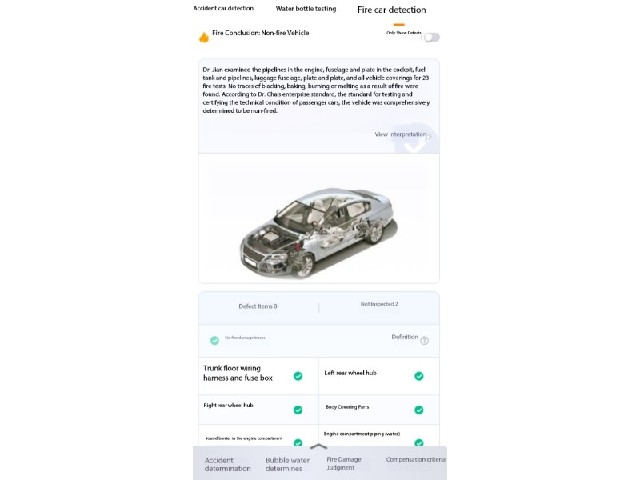Click green check beside Engine compartment piping

point(419,442)
